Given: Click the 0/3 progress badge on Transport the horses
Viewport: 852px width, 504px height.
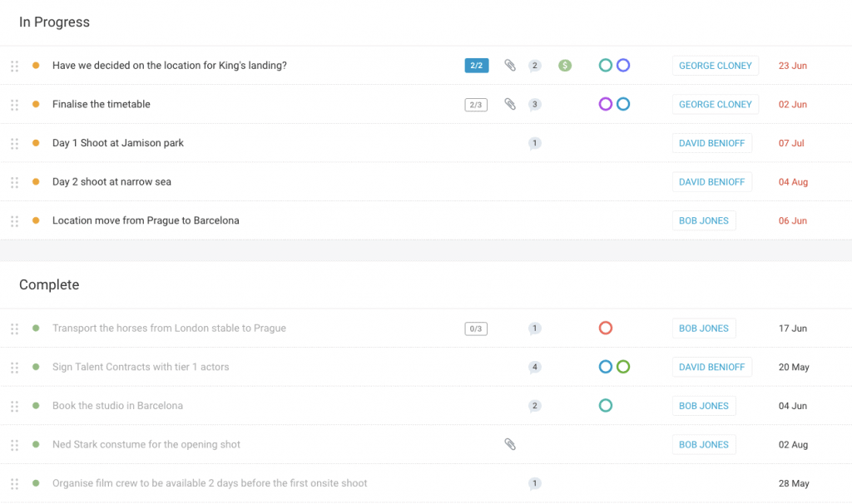Looking at the screenshot, I should pyautogui.click(x=475, y=328).
